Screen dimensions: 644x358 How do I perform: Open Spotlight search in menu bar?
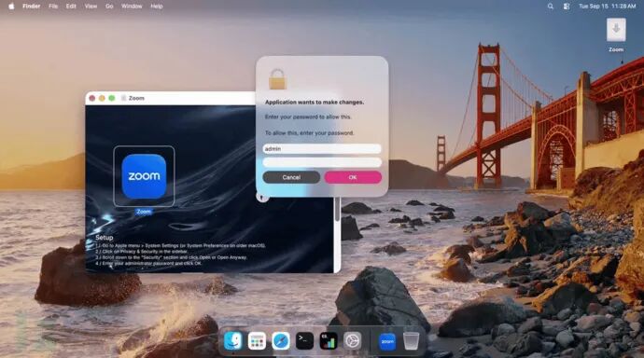[x=551, y=7]
